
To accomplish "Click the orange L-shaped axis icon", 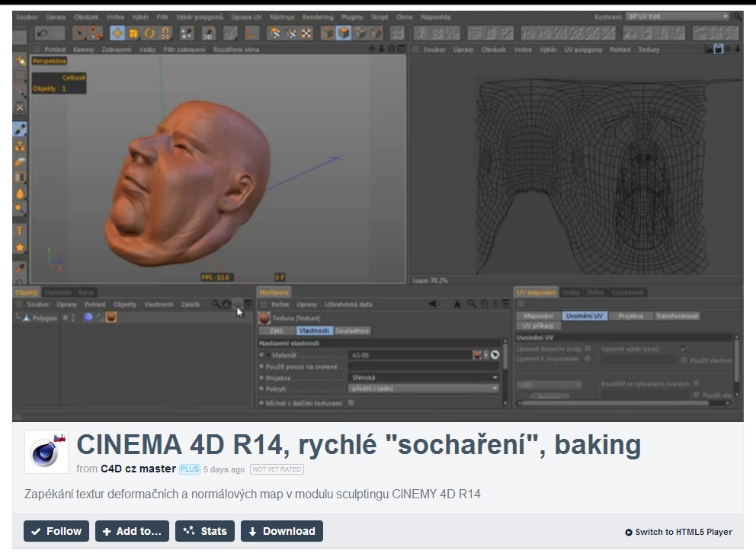I will [251, 34].
